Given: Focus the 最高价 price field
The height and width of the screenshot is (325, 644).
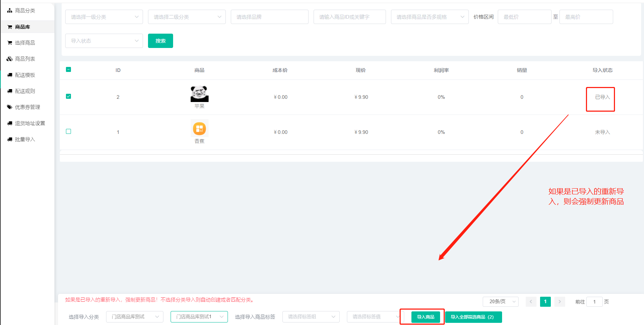Looking at the screenshot, I should pos(586,17).
